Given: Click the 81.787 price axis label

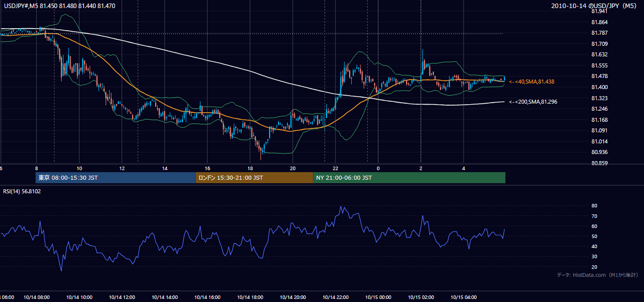Looking at the screenshot, I should pyautogui.click(x=599, y=33).
